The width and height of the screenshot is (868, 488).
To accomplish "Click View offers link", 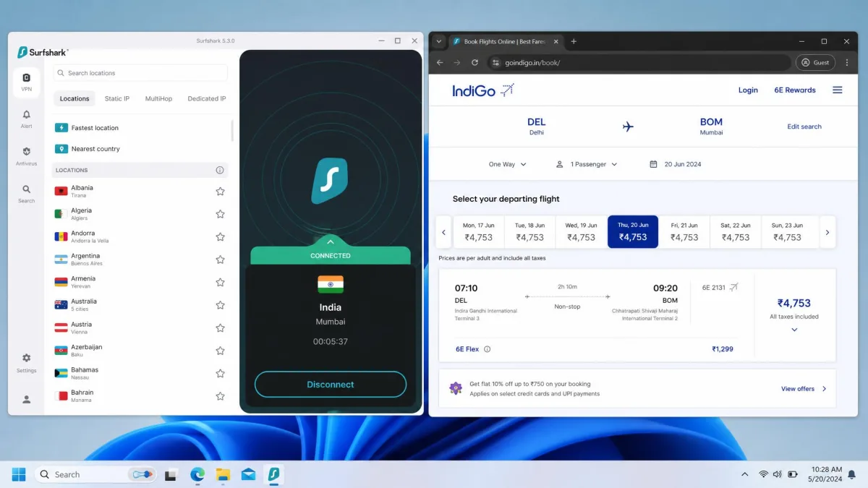I will pyautogui.click(x=804, y=389).
